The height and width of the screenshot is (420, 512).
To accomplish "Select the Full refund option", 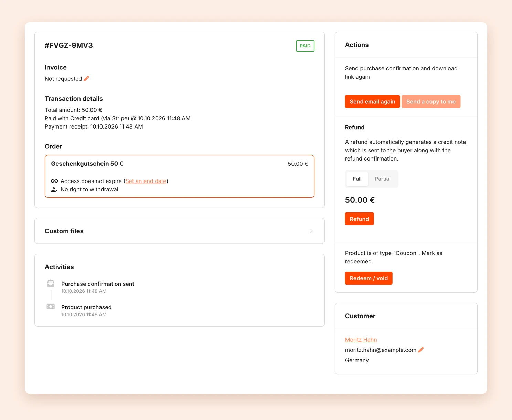I will point(357,179).
